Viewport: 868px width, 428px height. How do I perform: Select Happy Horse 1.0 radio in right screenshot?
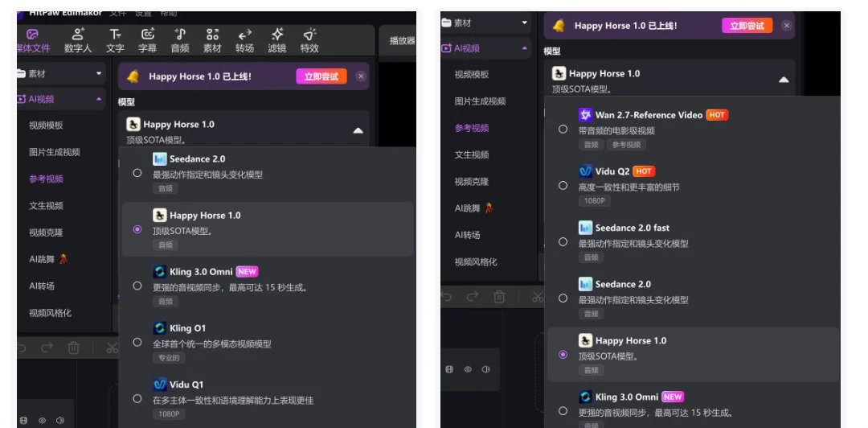click(x=563, y=354)
